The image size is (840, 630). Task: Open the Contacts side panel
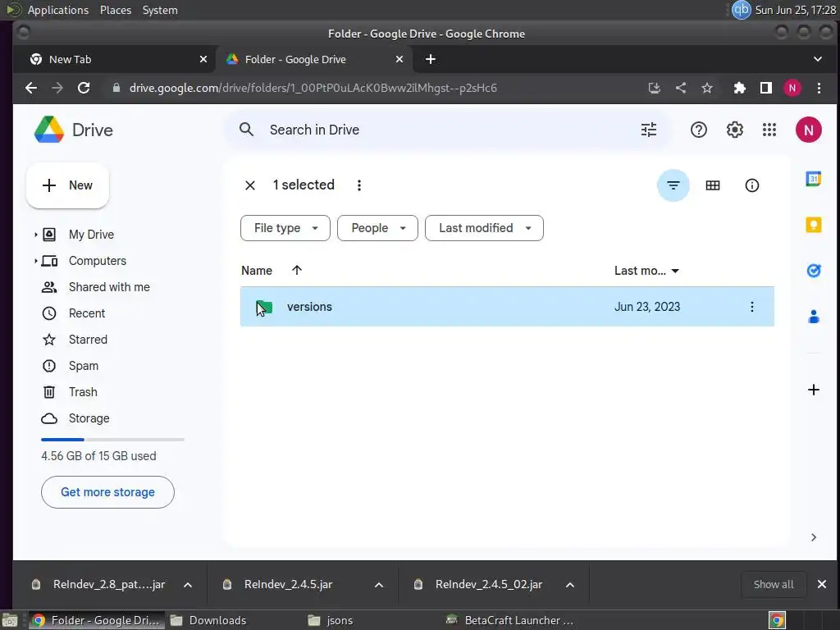coord(813,317)
